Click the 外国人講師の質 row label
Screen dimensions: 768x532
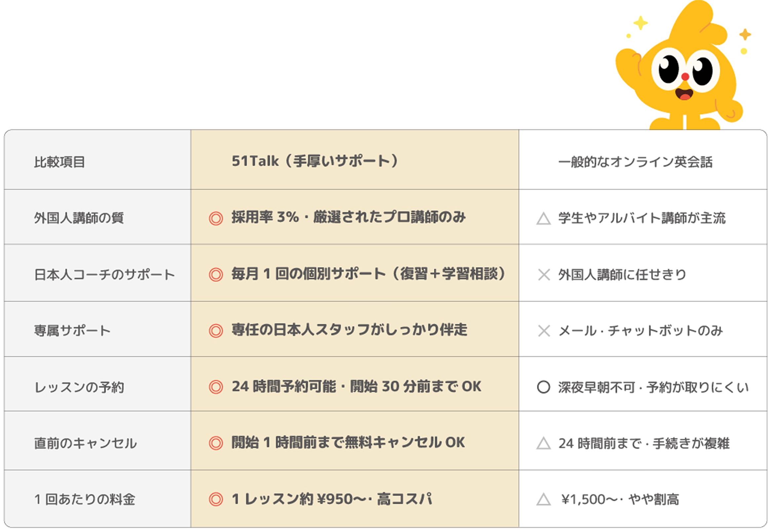pyautogui.click(x=79, y=218)
